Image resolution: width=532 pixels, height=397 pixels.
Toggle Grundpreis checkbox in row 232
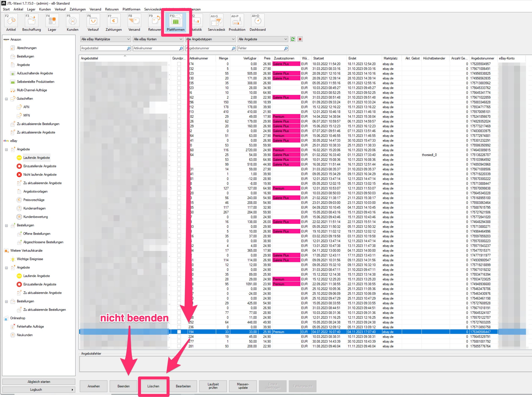coord(179,69)
